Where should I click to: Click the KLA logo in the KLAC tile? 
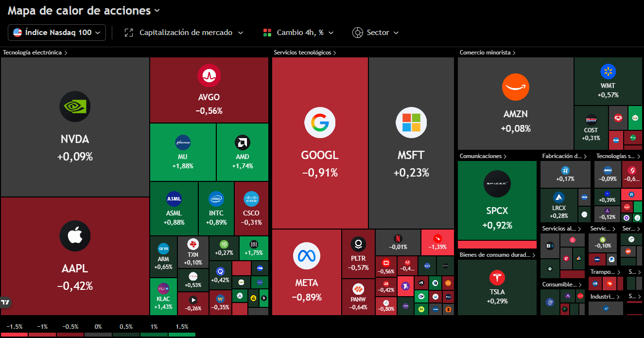click(x=163, y=288)
